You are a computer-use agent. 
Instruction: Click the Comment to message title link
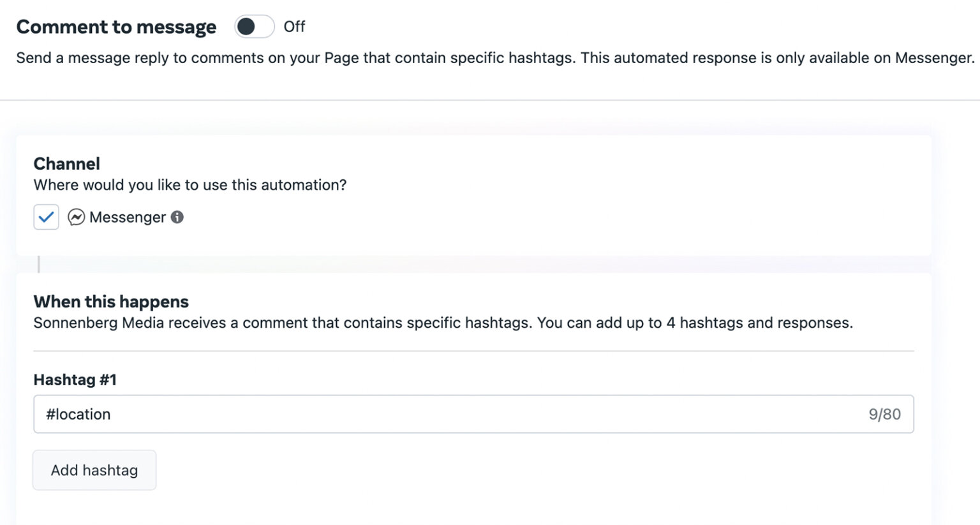pos(116,27)
